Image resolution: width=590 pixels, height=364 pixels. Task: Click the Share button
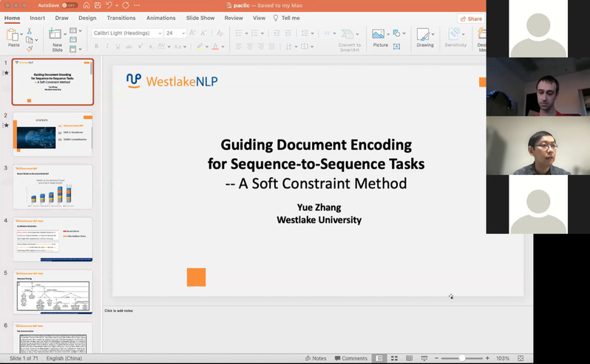471,18
